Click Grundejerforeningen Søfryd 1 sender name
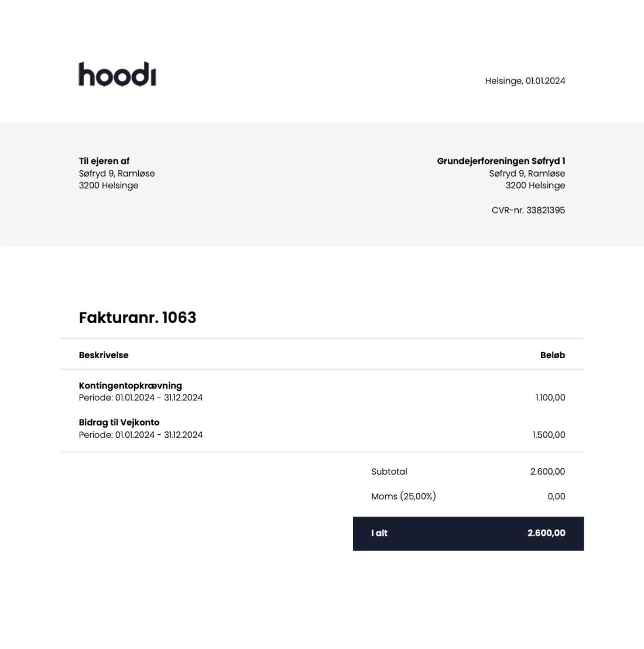644x649 pixels. click(x=501, y=161)
